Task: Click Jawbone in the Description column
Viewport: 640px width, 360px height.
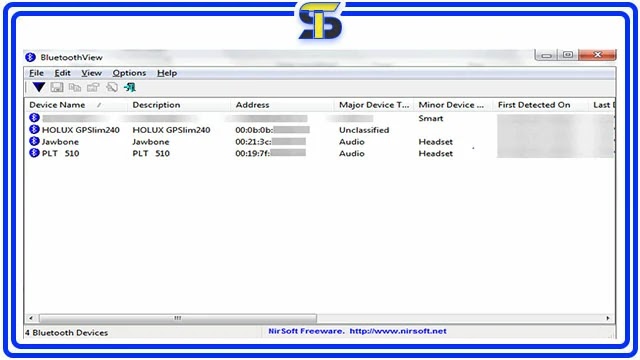Action: pyautogui.click(x=151, y=142)
